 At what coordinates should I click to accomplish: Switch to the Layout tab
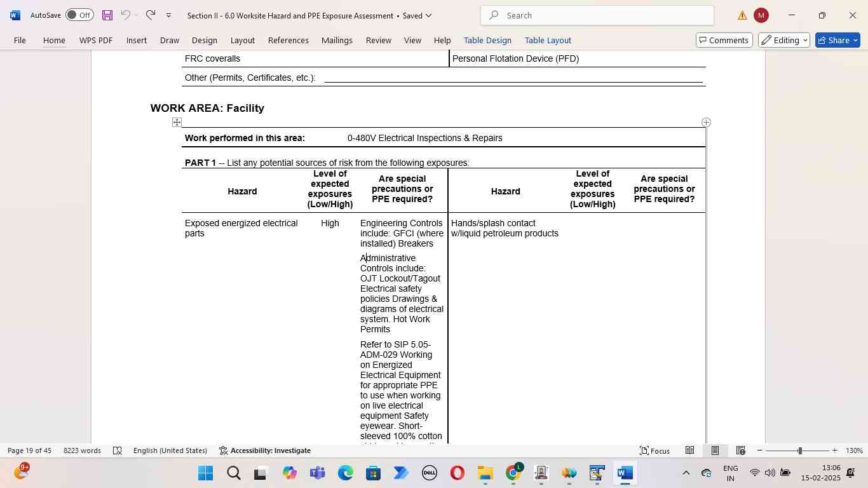[x=243, y=40]
